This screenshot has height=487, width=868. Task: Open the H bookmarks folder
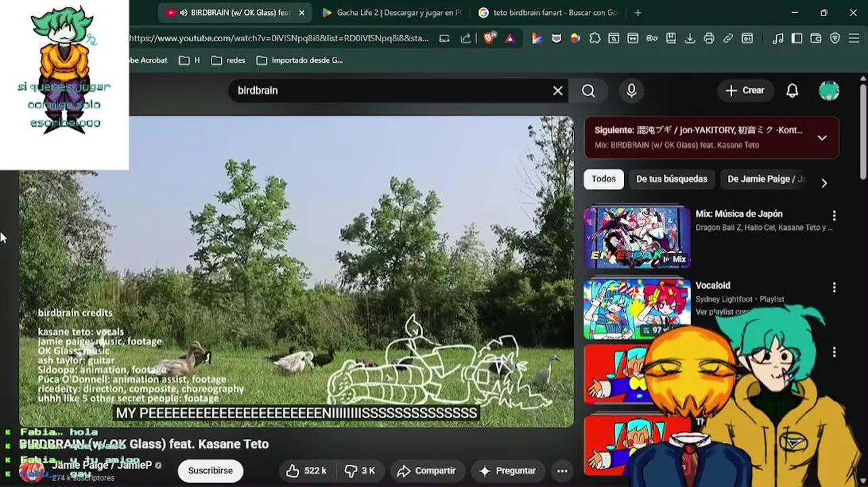[x=189, y=60]
